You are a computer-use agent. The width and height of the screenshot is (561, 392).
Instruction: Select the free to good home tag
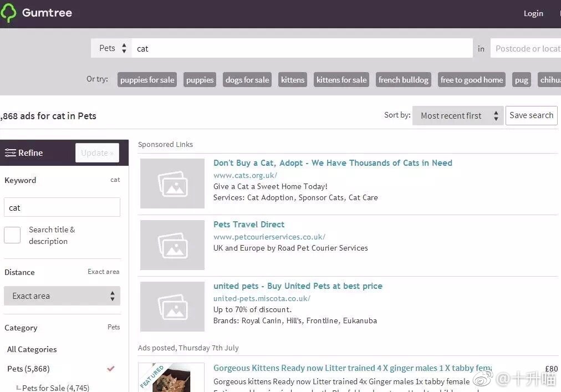click(x=472, y=80)
